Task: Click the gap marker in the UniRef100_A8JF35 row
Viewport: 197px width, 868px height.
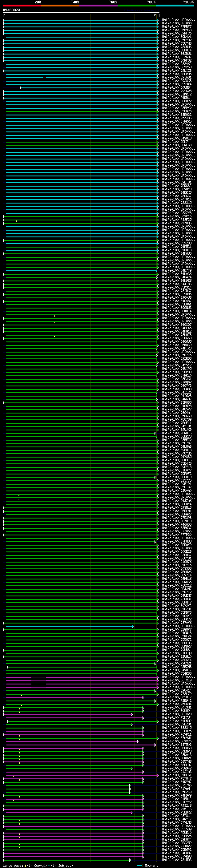Action: pyautogui.click(x=17, y=221)
